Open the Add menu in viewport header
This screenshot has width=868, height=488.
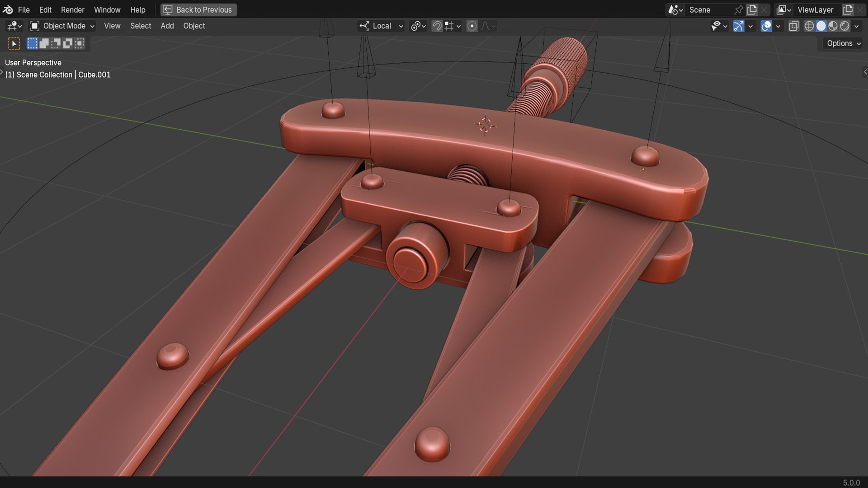click(x=167, y=26)
